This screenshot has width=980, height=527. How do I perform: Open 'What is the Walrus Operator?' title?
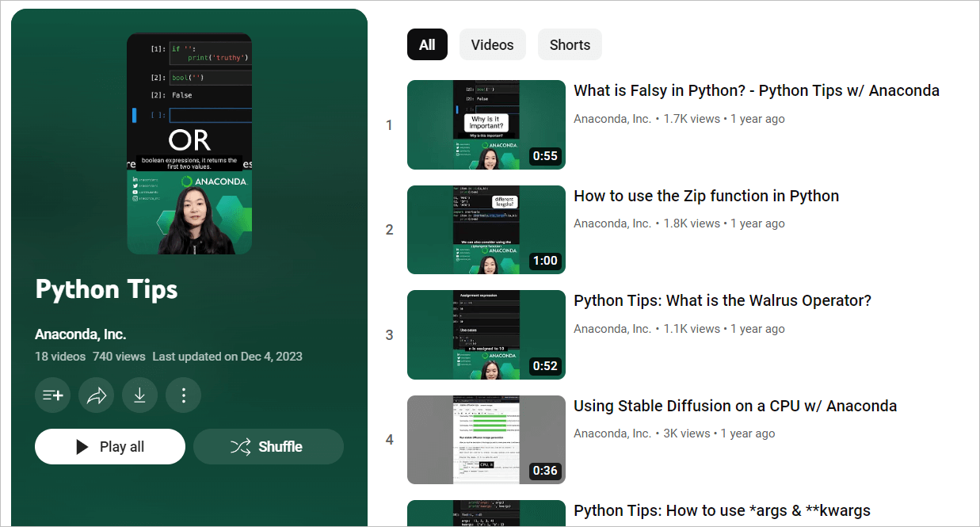tap(723, 300)
